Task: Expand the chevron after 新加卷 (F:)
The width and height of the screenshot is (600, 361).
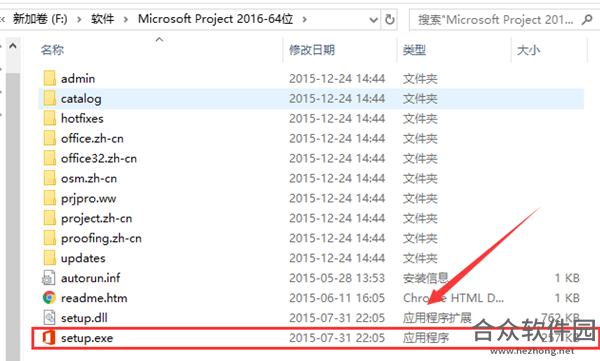Action: 79,19
